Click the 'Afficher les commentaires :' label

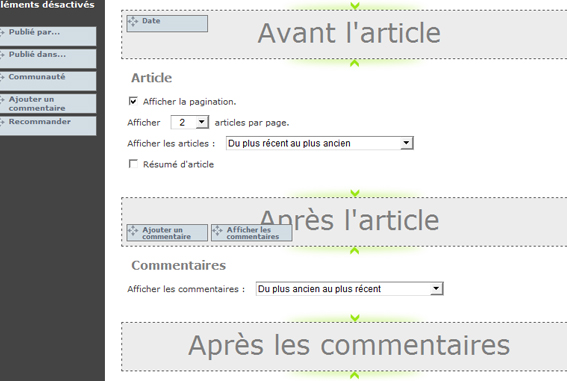pos(186,289)
